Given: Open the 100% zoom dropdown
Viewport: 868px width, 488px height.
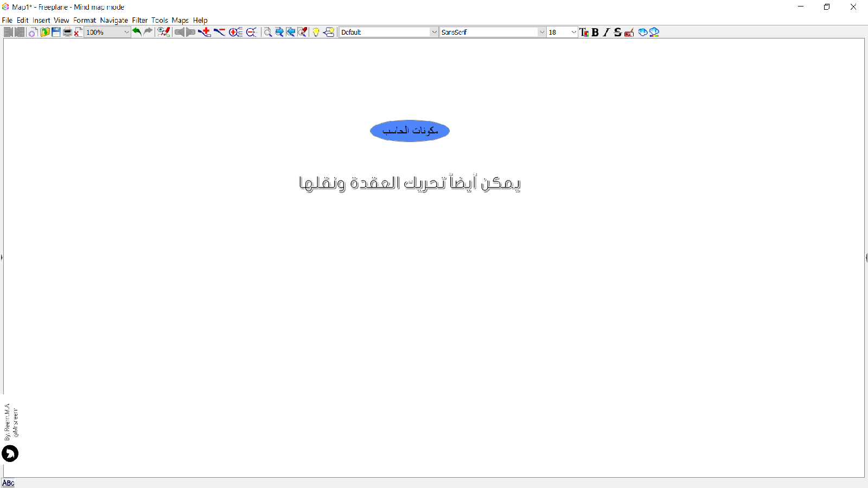Looking at the screenshot, I should (x=126, y=33).
